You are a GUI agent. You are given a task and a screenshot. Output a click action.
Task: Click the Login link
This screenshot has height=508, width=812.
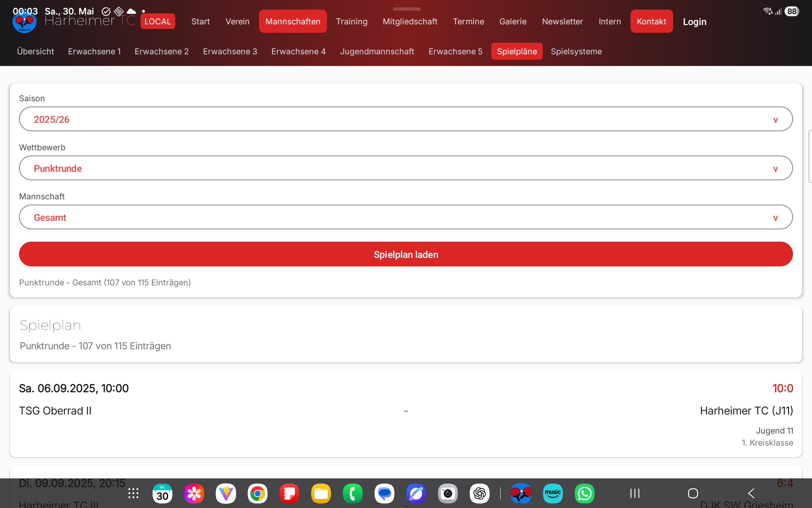click(695, 22)
